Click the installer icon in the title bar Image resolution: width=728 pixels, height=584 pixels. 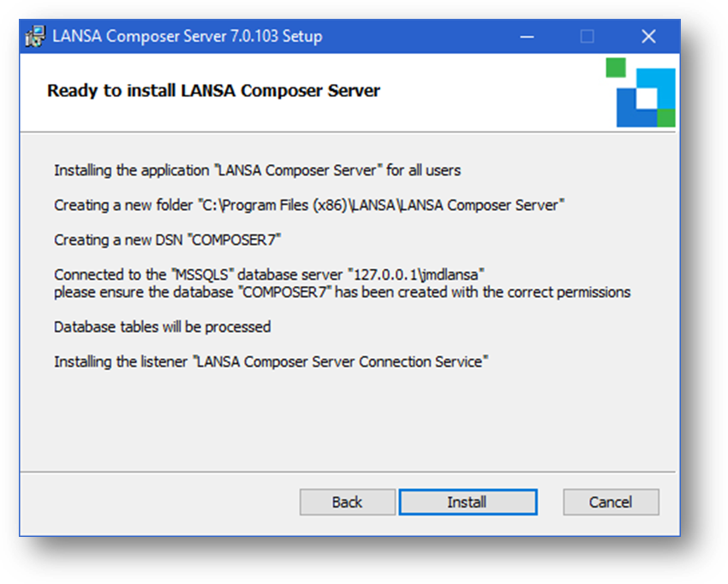pos(35,37)
